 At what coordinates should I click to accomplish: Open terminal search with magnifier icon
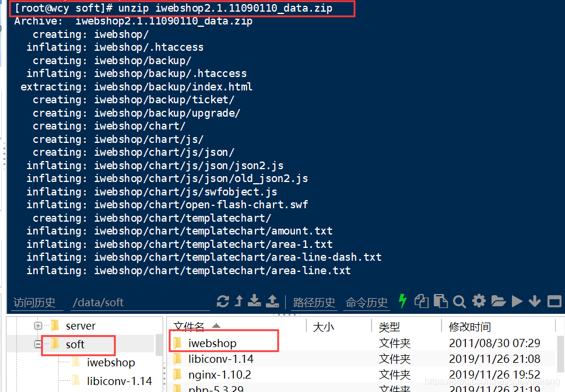click(x=459, y=302)
